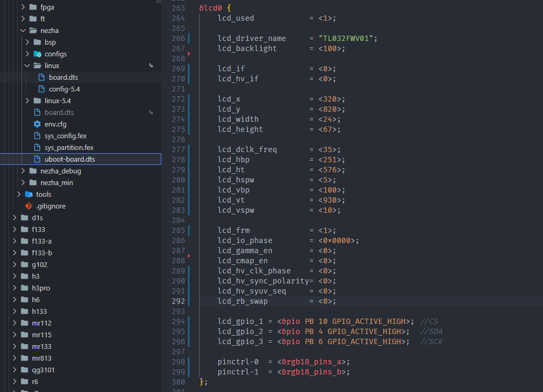The image size is (543, 392).
Task: Click the file icon of sys_config.fex
Action: tap(37, 136)
